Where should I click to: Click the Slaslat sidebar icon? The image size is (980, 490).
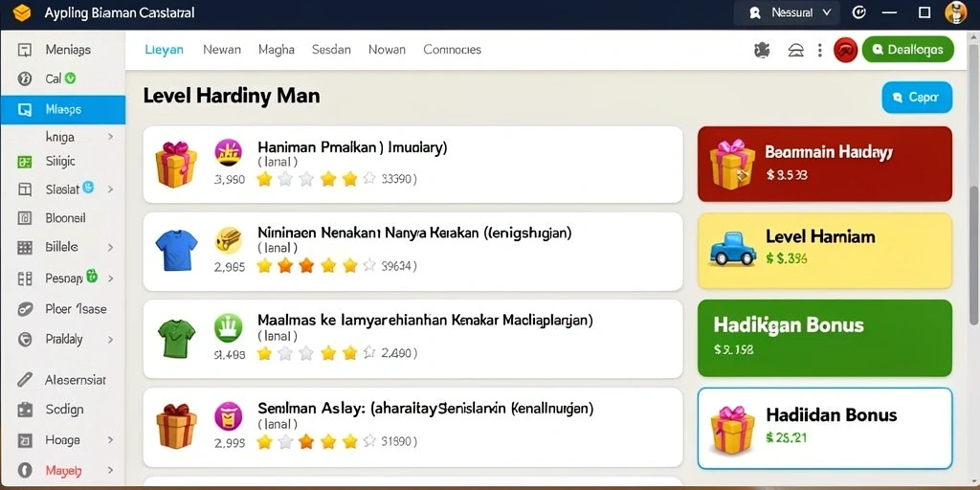click(x=24, y=189)
